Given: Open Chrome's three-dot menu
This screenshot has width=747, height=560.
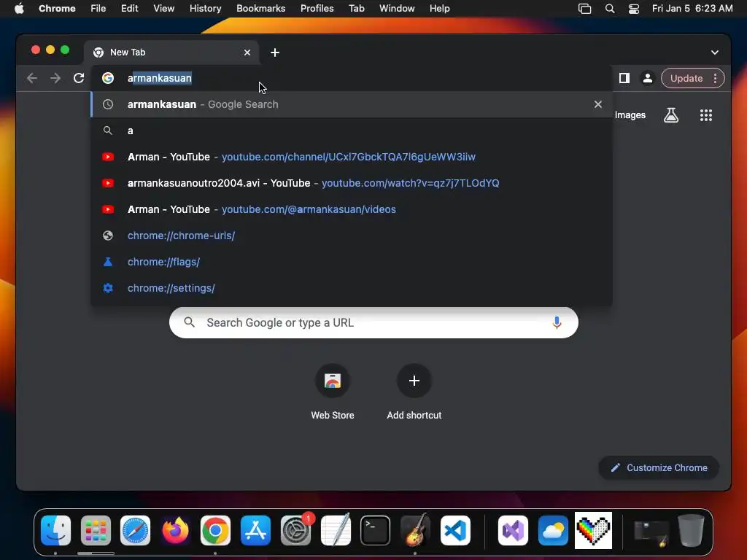Looking at the screenshot, I should point(715,78).
